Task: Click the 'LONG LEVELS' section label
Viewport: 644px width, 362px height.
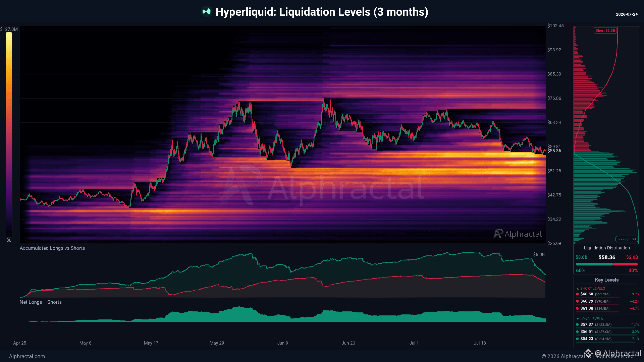Action: pyautogui.click(x=592, y=319)
